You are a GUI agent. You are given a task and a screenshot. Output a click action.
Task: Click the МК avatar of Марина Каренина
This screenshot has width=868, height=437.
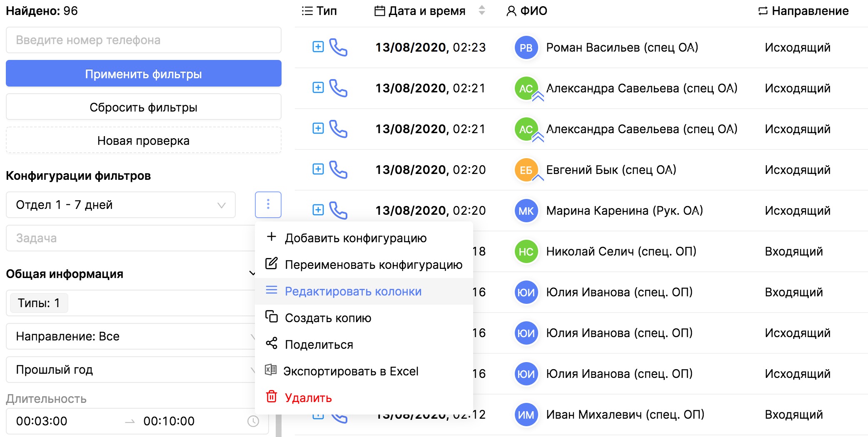click(x=526, y=211)
